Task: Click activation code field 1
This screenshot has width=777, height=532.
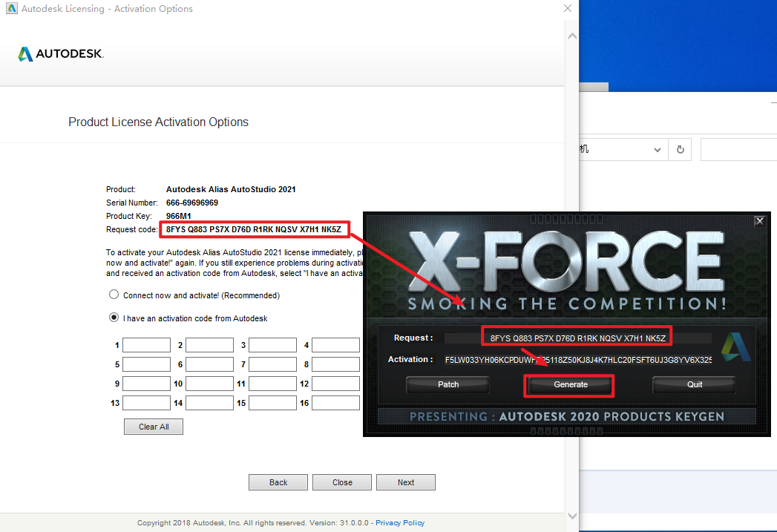Action: (x=147, y=345)
